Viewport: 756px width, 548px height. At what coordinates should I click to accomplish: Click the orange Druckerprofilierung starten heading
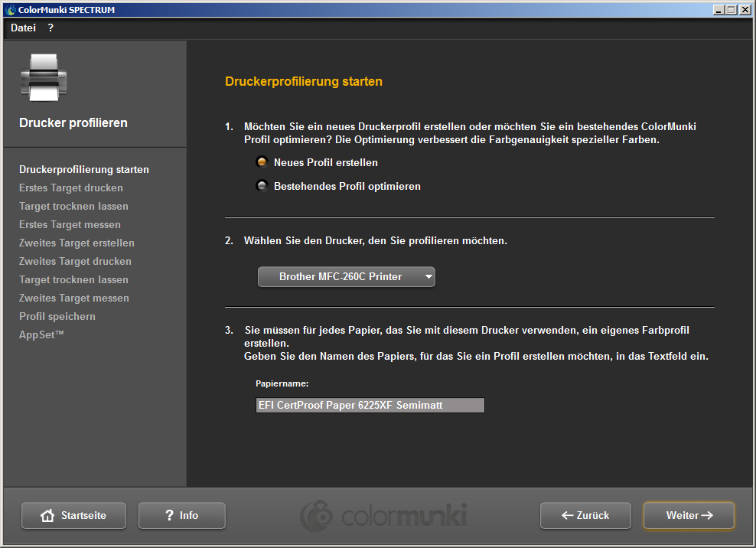(x=304, y=81)
